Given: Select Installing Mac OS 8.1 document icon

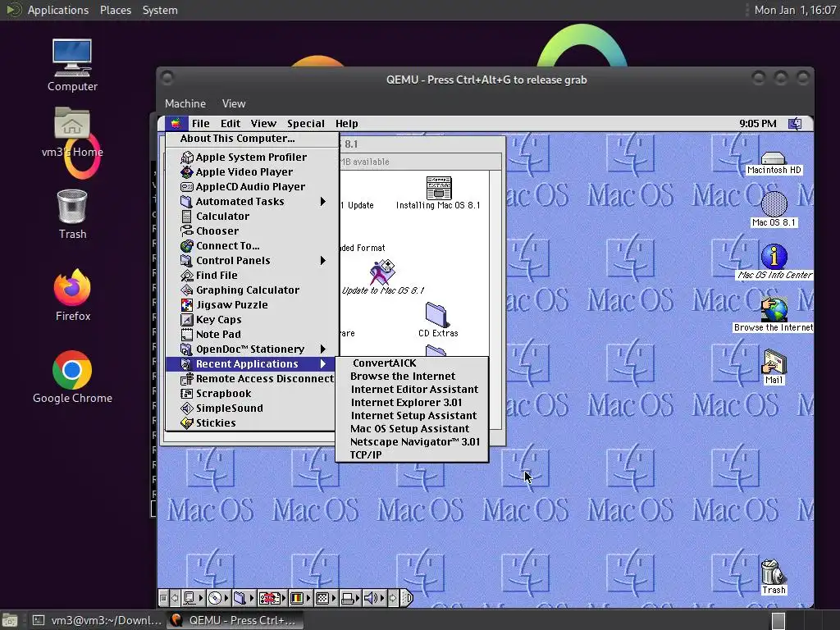Looking at the screenshot, I should click(438, 193).
